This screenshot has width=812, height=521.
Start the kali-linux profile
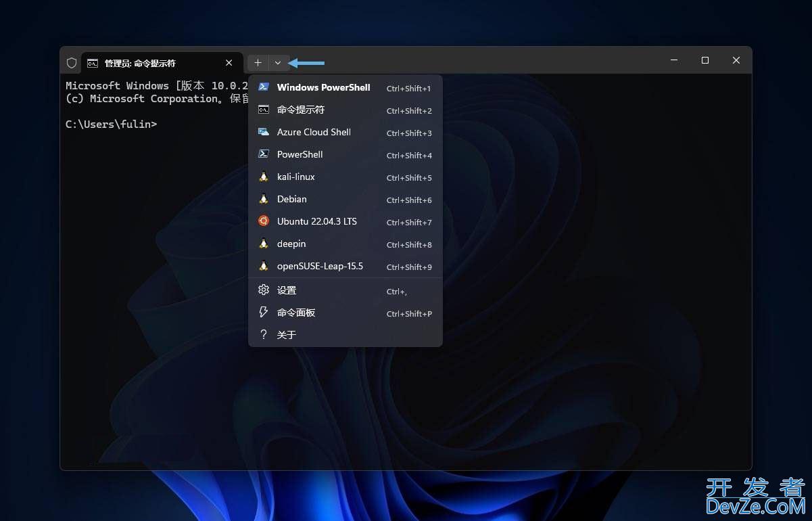pyautogui.click(x=345, y=177)
